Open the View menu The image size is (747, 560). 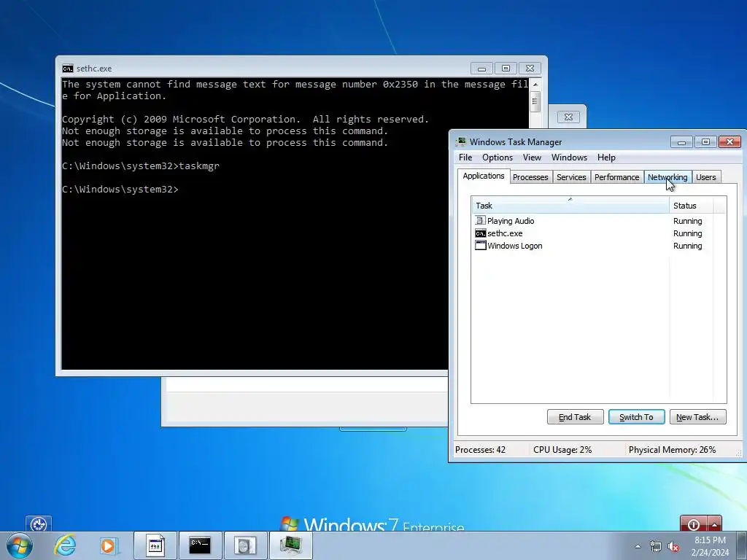532,157
